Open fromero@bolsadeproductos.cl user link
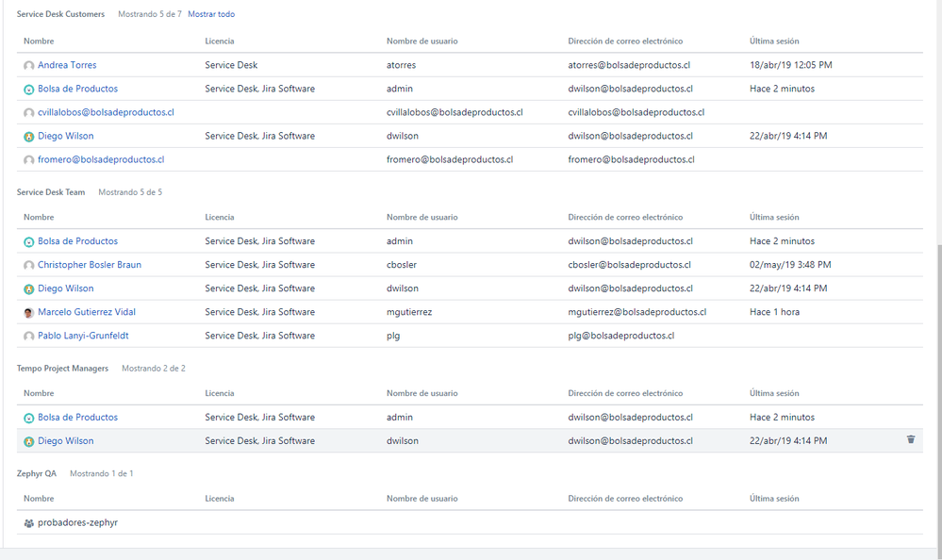Viewport: 942px width, 560px height. click(101, 159)
